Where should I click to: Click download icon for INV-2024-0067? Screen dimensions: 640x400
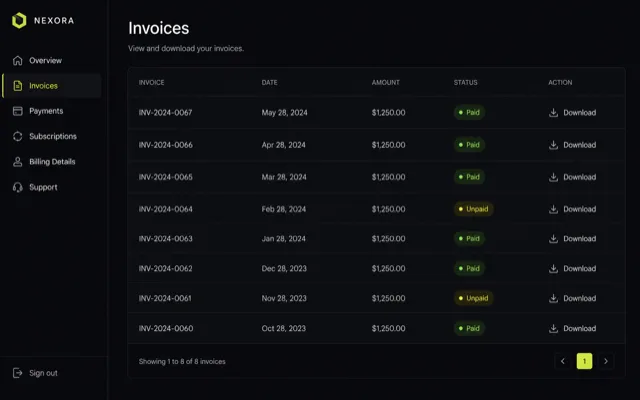(553, 113)
